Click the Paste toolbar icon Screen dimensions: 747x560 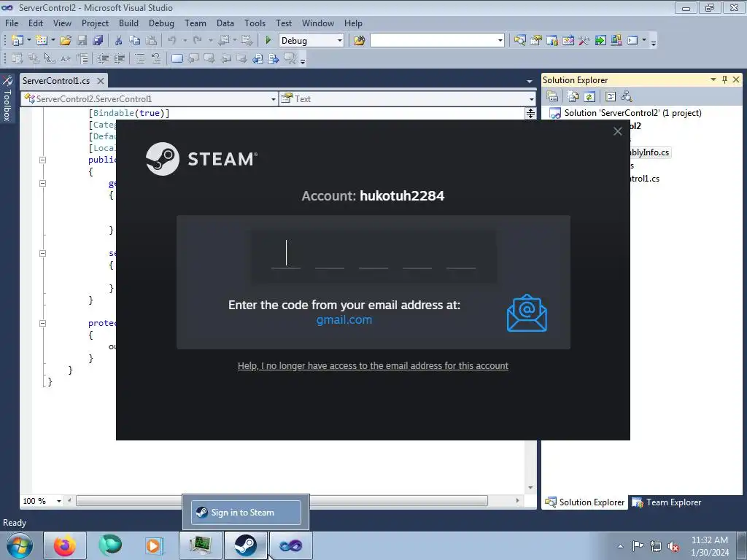151,41
